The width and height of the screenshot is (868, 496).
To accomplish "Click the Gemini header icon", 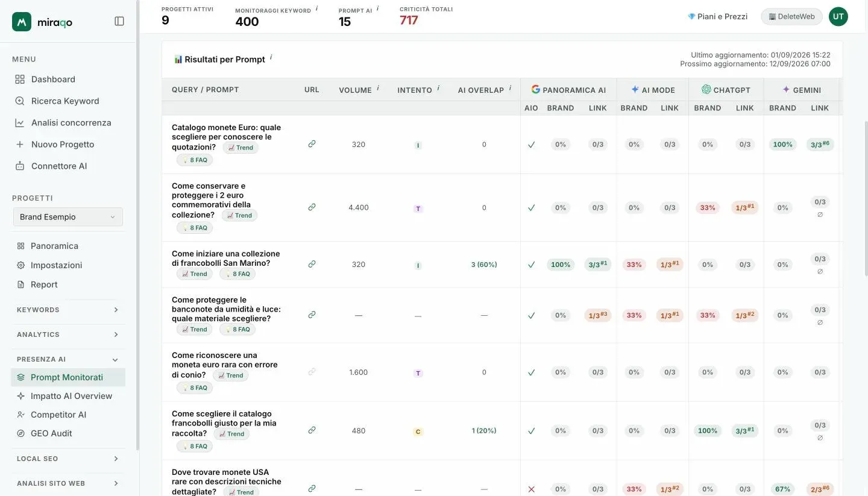I will [x=786, y=89].
